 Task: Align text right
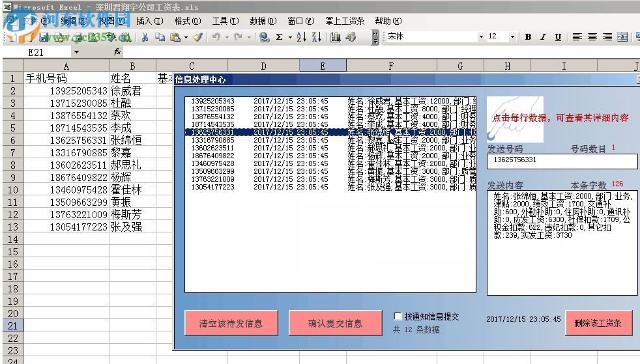(x=607, y=37)
